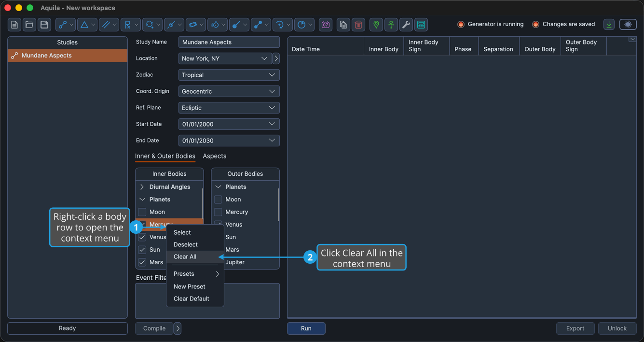Click the arrow button next to Compile
This screenshot has height=342, width=644.
pyautogui.click(x=178, y=328)
